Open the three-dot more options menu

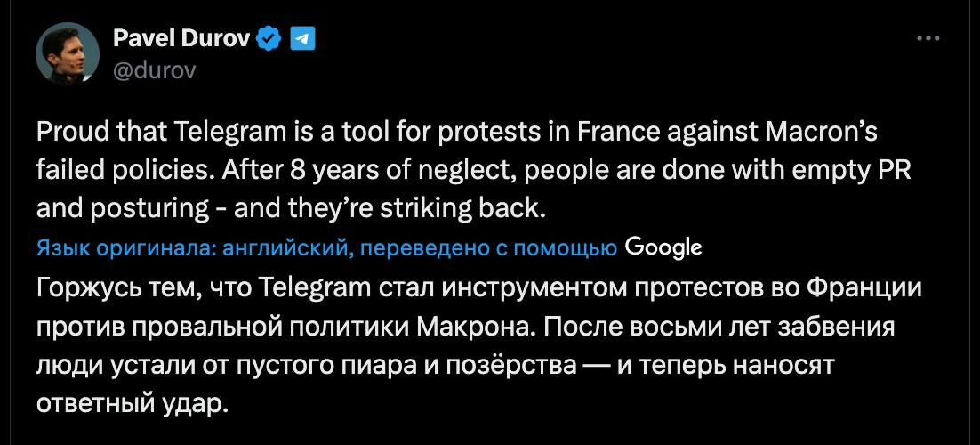[928, 38]
